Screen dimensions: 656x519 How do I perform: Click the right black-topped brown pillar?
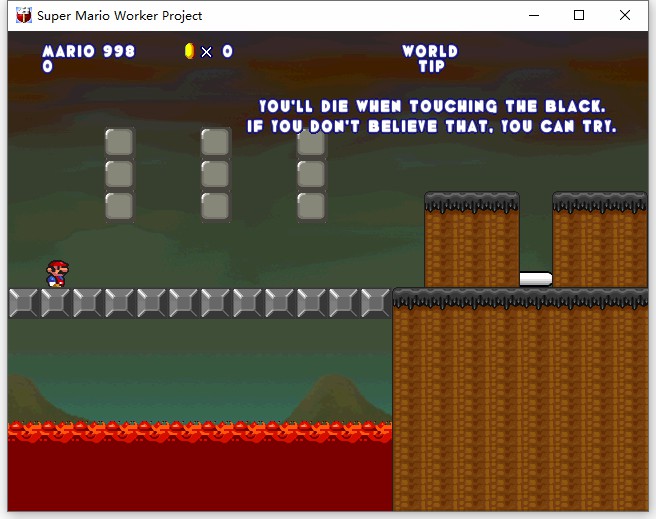(600, 240)
